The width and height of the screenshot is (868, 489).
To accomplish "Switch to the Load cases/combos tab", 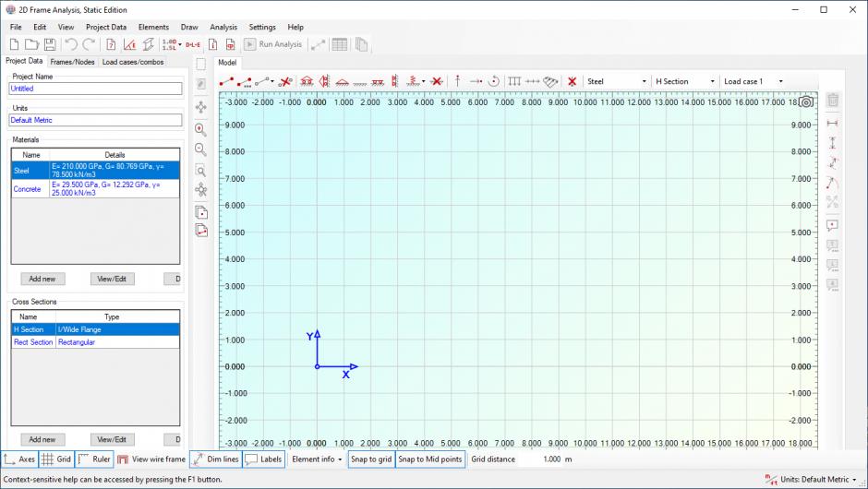I will 133,62.
